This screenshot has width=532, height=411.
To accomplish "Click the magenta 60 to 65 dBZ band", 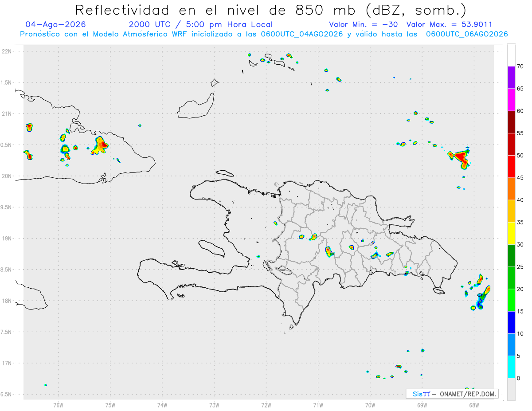I will 511,100.
